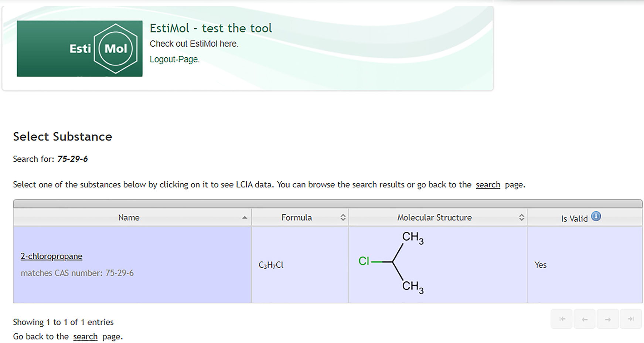Click the Name column header

pos(128,217)
